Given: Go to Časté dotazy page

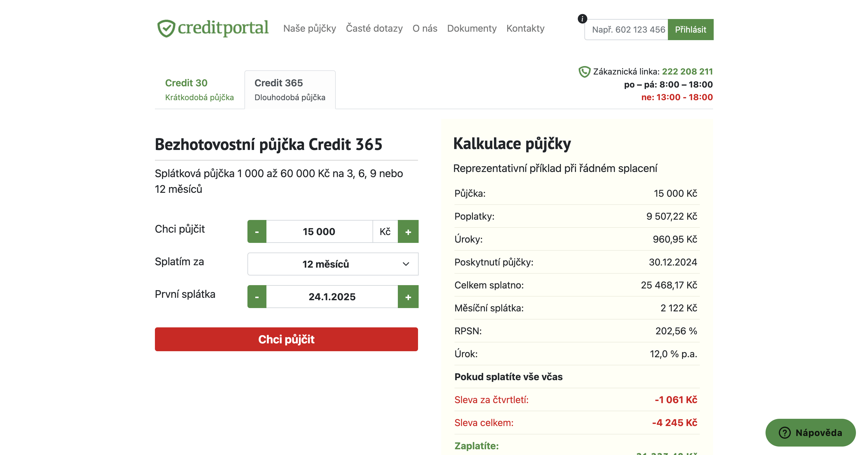Looking at the screenshot, I should point(374,28).
